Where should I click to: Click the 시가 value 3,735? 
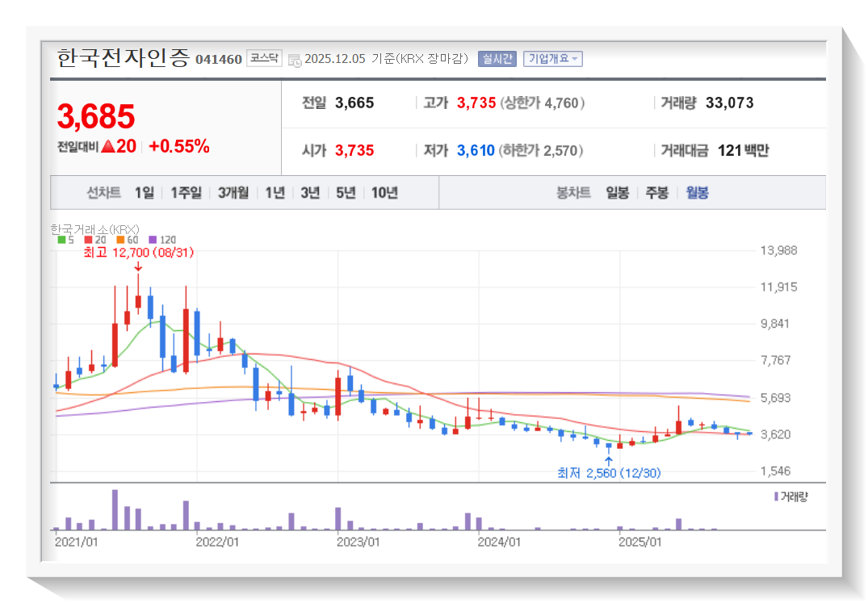(354, 150)
